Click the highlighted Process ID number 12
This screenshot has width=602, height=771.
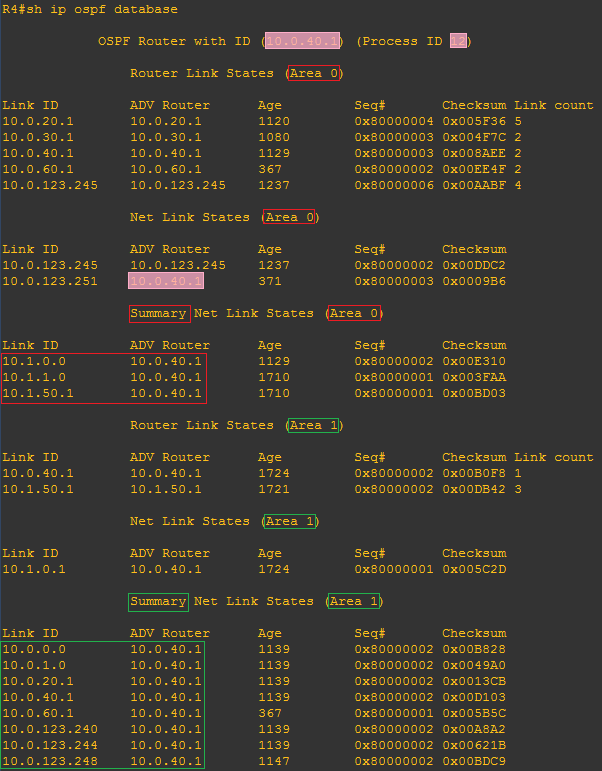(x=458, y=41)
